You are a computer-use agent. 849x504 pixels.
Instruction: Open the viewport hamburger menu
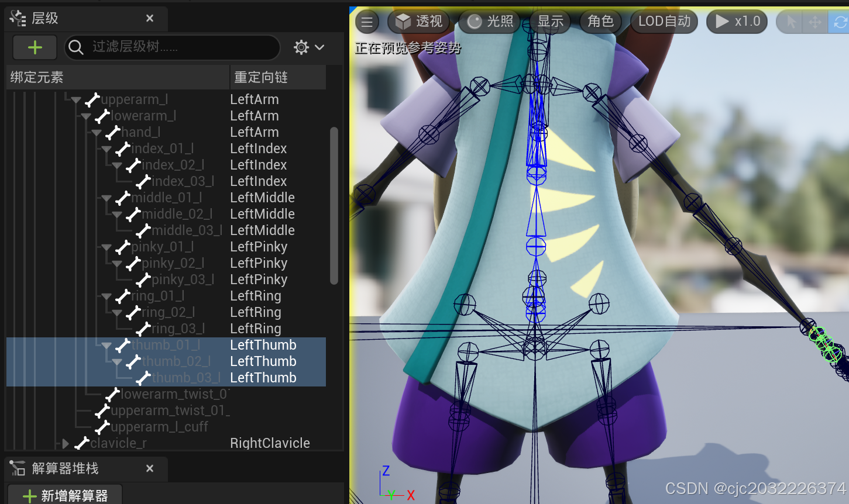pos(367,22)
